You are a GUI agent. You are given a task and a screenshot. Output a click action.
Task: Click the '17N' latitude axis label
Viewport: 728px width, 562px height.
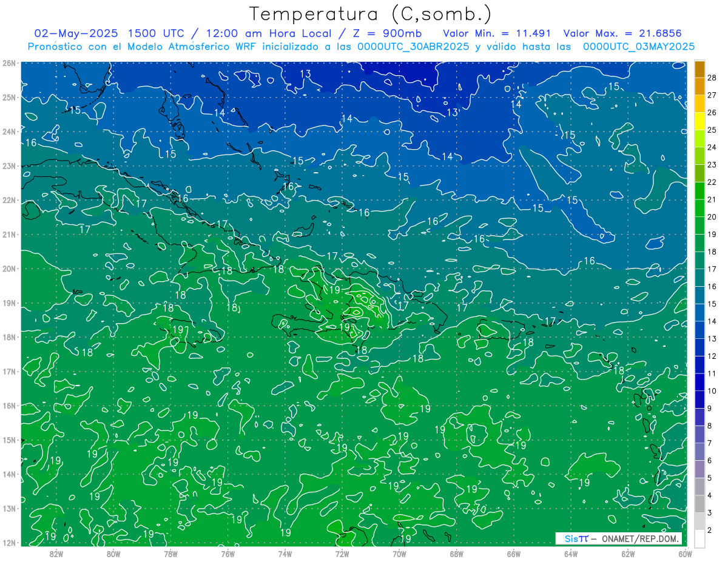point(8,371)
